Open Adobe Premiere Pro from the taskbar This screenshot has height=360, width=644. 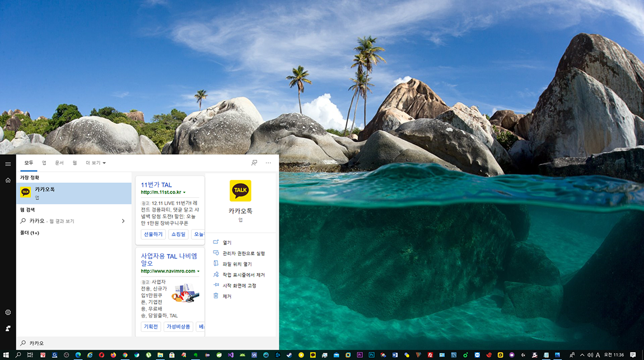[x=360, y=354]
